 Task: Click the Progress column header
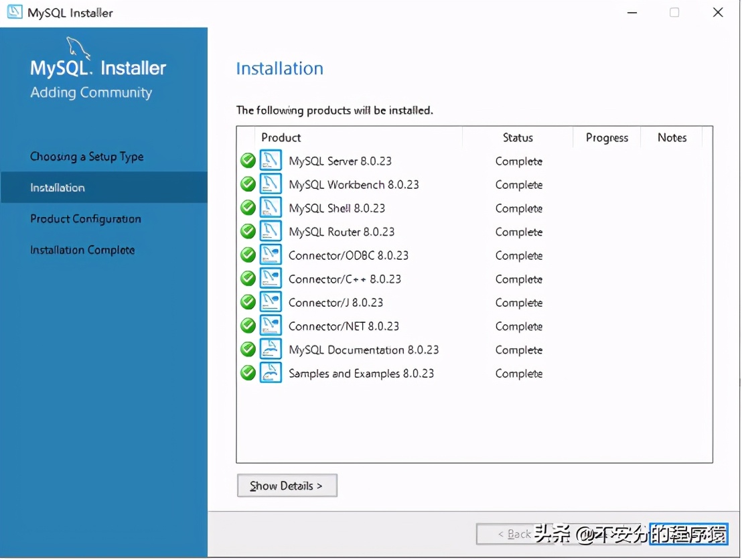click(x=607, y=138)
